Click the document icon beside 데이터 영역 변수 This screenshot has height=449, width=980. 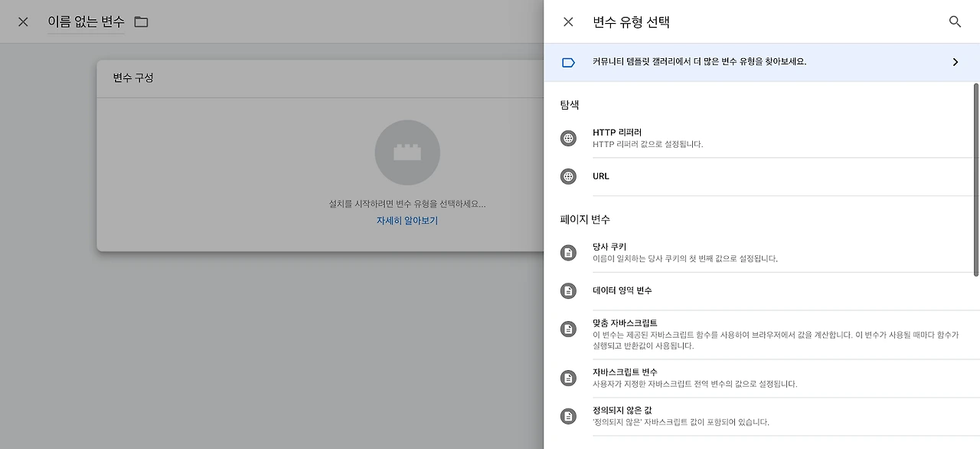(x=568, y=291)
